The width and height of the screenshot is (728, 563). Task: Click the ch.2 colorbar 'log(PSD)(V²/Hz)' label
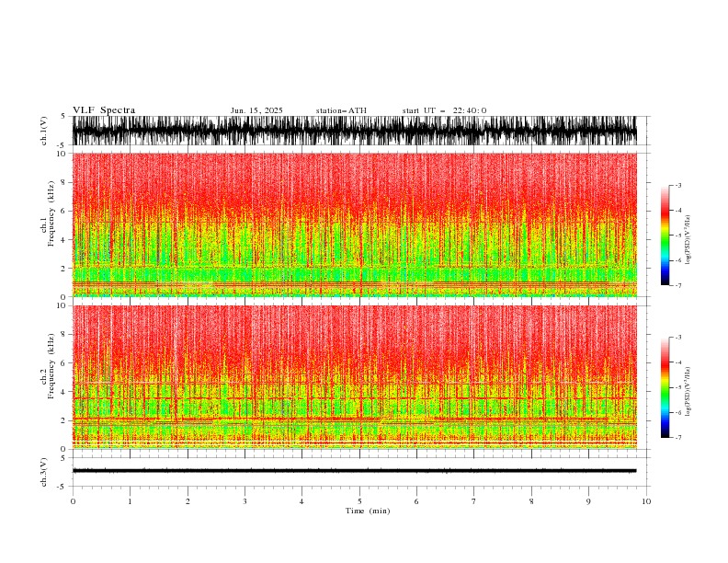point(688,391)
